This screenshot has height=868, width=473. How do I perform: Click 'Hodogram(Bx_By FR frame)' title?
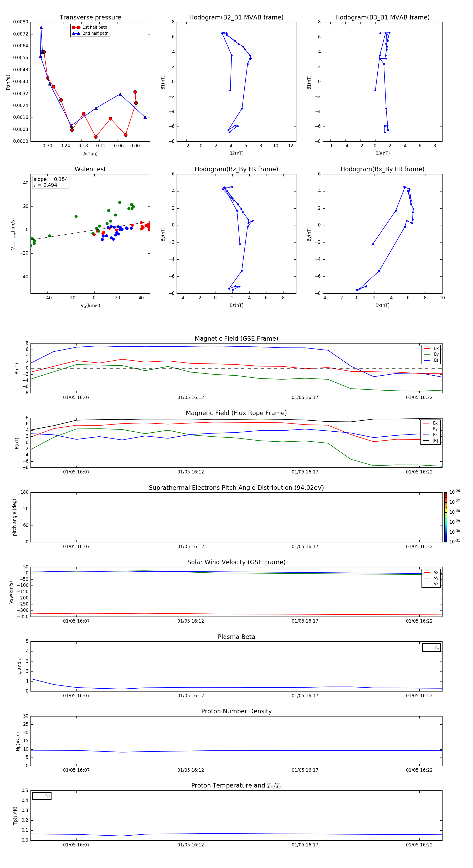(x=382, y=169)
